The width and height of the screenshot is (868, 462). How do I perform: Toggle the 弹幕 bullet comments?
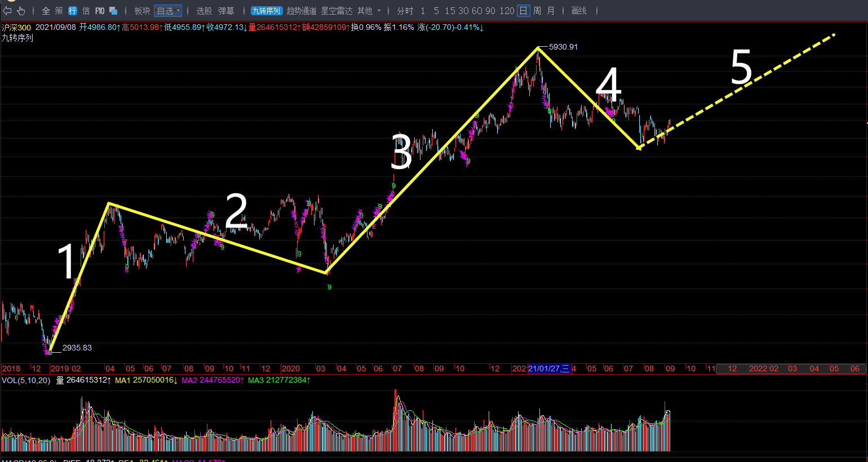click(226, 11)
